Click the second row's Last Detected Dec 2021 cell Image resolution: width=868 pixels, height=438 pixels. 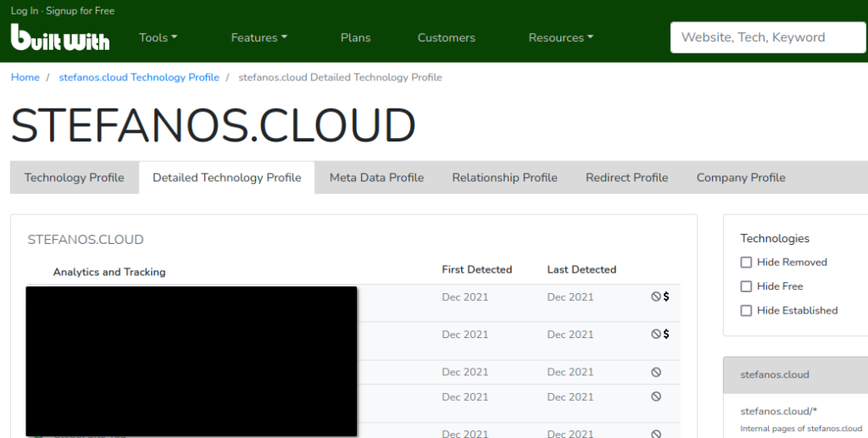click(x=570, y=335)
